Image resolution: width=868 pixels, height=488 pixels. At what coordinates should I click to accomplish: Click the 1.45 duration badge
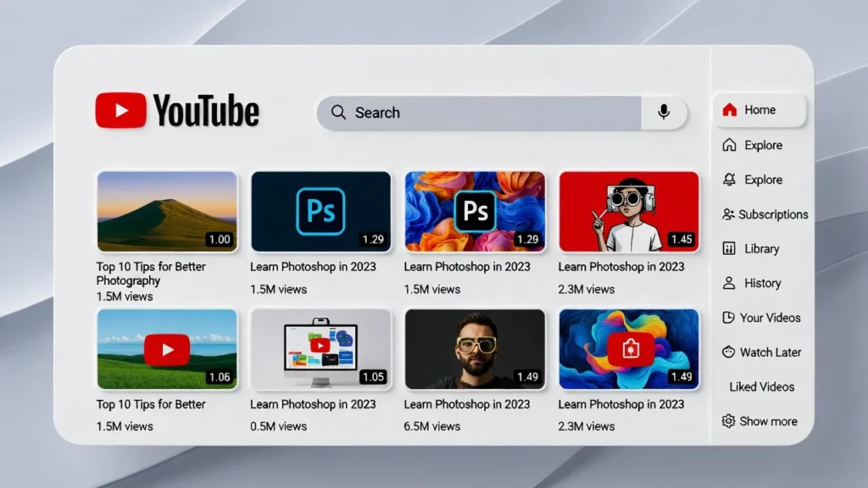(681, 239)
